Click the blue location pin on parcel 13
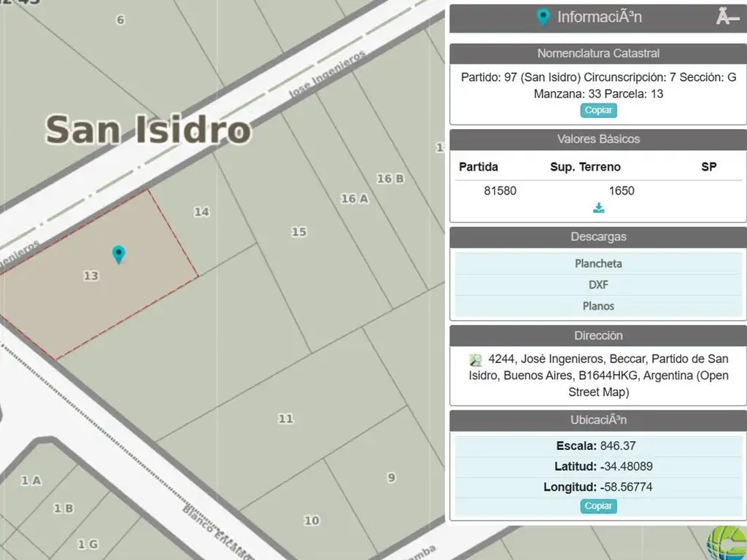Viewport: 747px width, 560px height. (118, 254)
